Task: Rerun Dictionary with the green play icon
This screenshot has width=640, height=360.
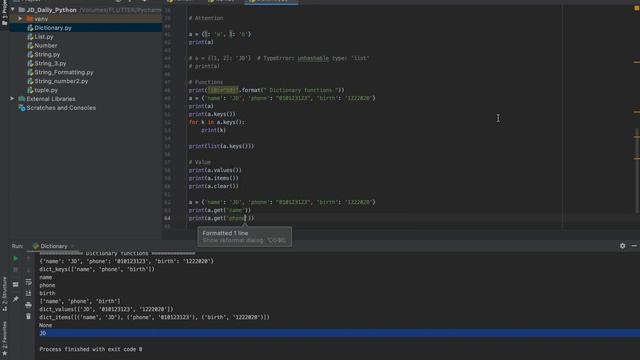Action: (16, 258)
